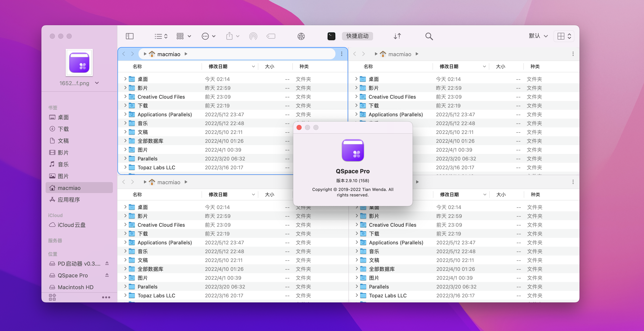Expand the Parallels folder in bottom-left pane
644x331 pixels.
[x=125, y=286]
